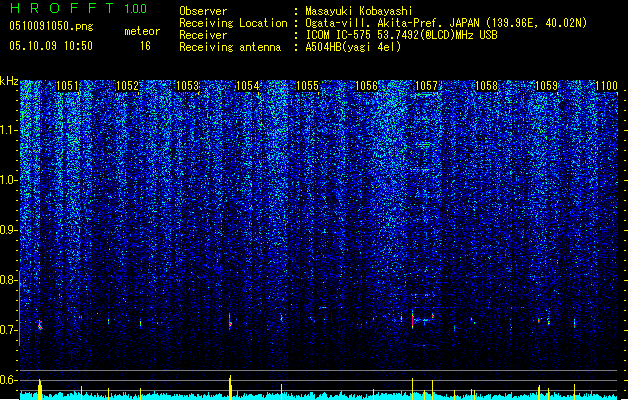Viewport: 629px width, 400px height.
Task: Select the version number 1.0.0
Action: 136,9
